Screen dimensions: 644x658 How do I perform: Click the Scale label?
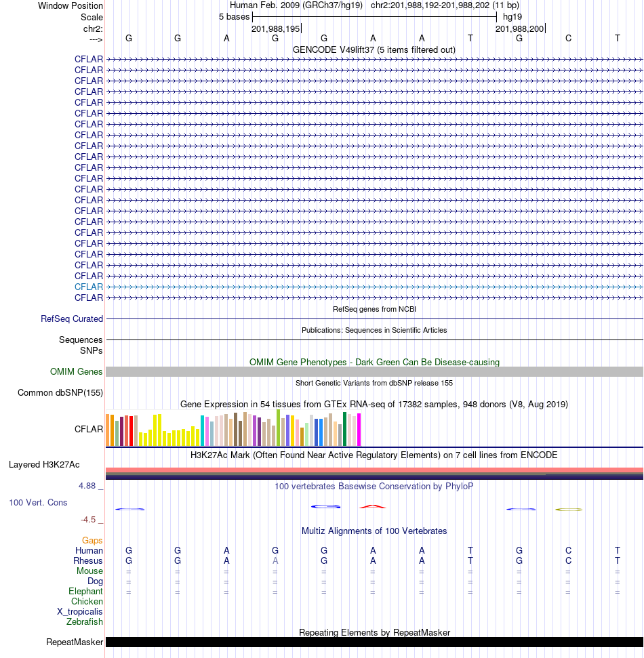point(92,17)
